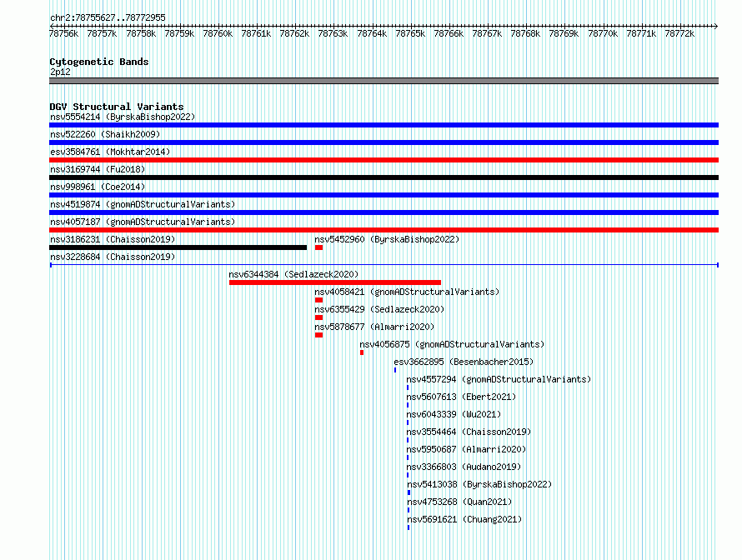Click the nsv3554464 (Chaisson2019) label
Screen dimensions: 742x560
click(469, 432)
